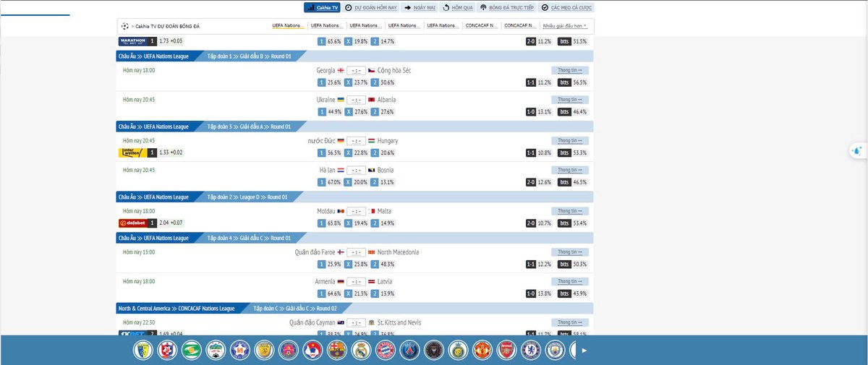
Task: Click Thông tin for Faroe vs North Macedonia
Action: point(570,252)
